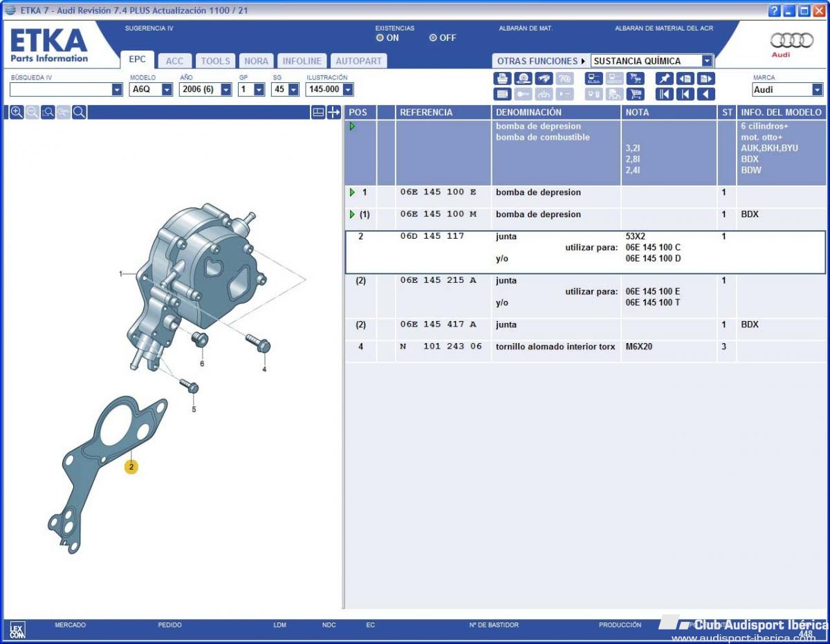Open the GP dropdown showing 1

(x=259, y=90)
